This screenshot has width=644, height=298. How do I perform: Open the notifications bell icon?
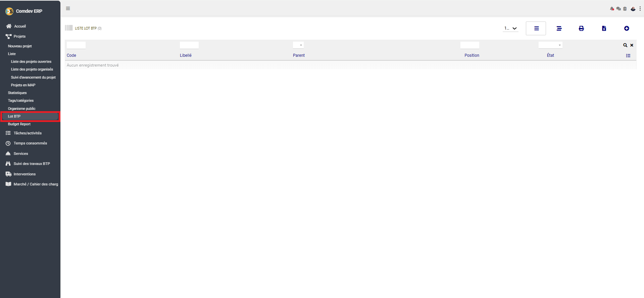pos(612,9)
